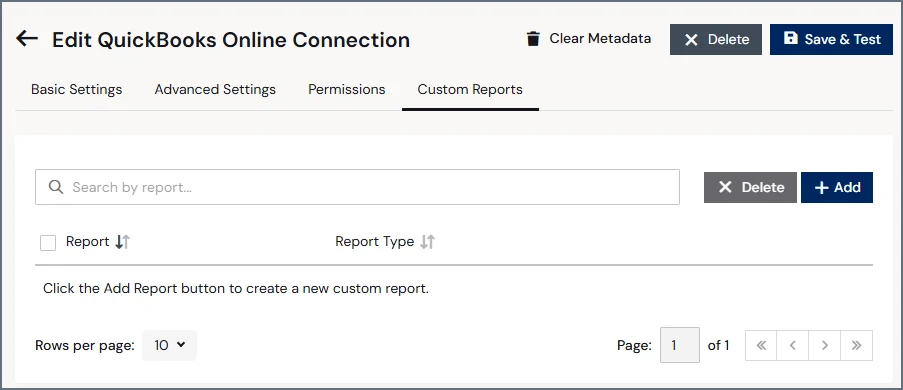903x390 pixels.
Task: Sort by Report column arrows
Action: coord(123,242)
